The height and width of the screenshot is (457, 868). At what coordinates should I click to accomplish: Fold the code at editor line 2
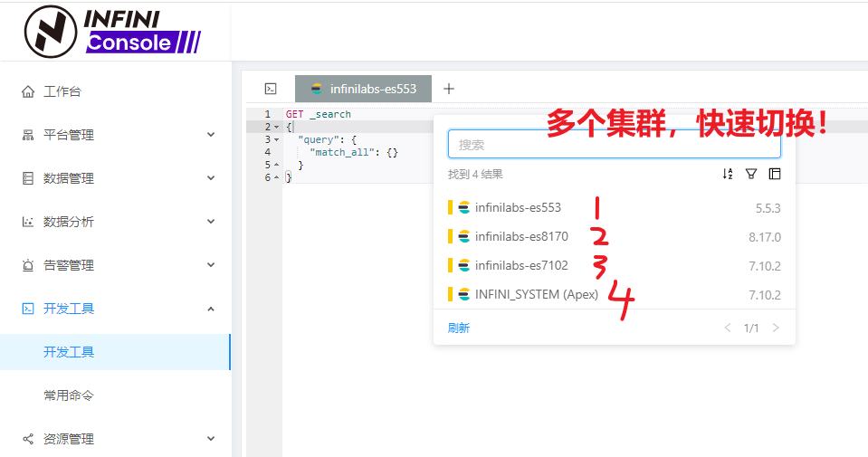[x=277, y=127]
